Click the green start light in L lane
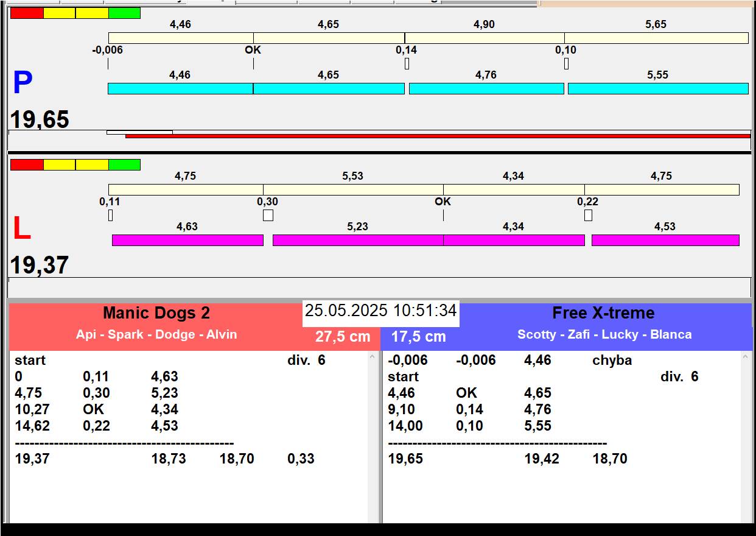This screenshot has width=756, height=536. pos(124,164)
